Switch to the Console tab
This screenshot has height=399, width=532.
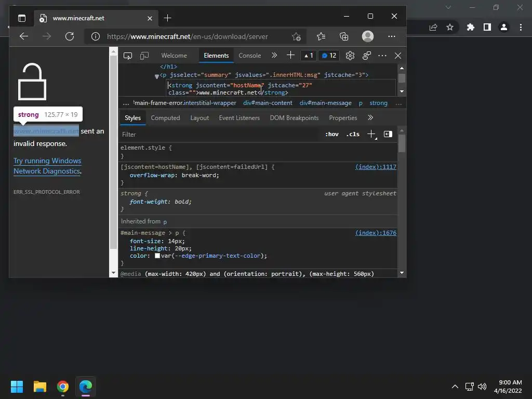point(250,55)
